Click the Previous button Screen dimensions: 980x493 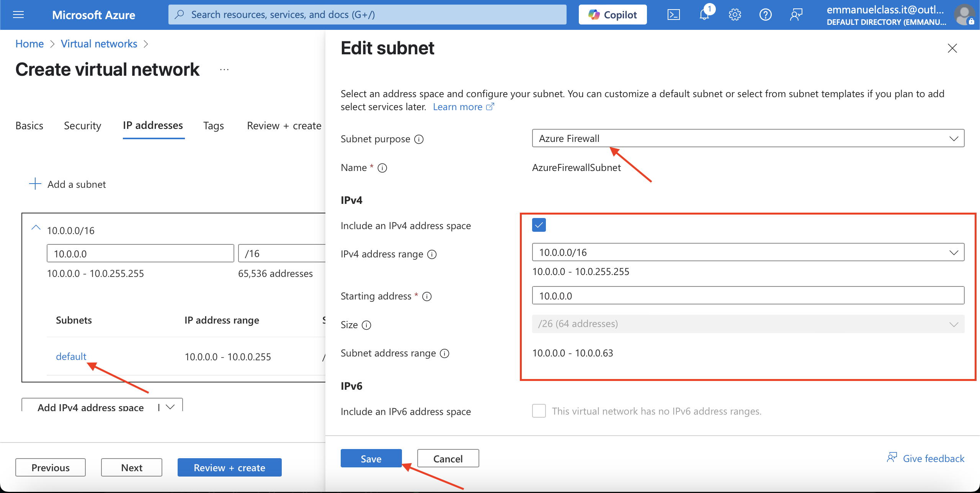(x=51, y=467)
